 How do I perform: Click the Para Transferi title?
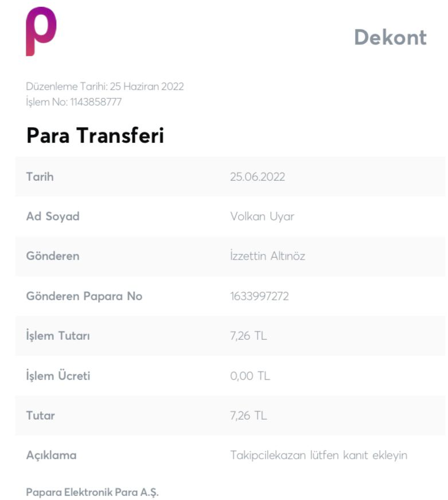point(95,135)
